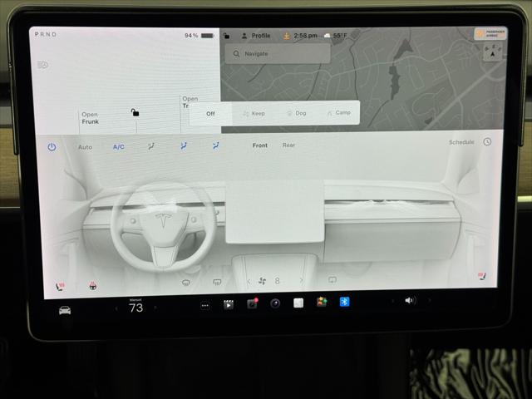Tap the 94 % battery percentage
Screen dimensions: 532x399
[x=191, y=36]
